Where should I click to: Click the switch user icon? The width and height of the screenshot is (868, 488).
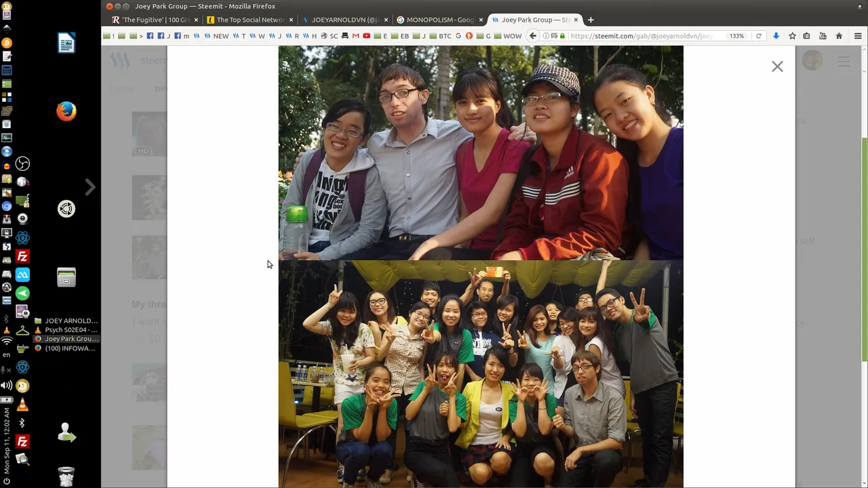pos(66,432)
